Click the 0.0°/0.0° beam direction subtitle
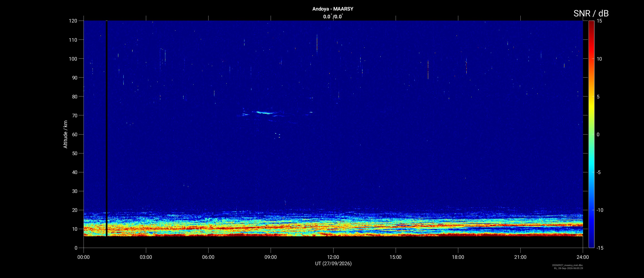This screenshot has width=644, height=278. pyautogui.click(x=333, y=17)
